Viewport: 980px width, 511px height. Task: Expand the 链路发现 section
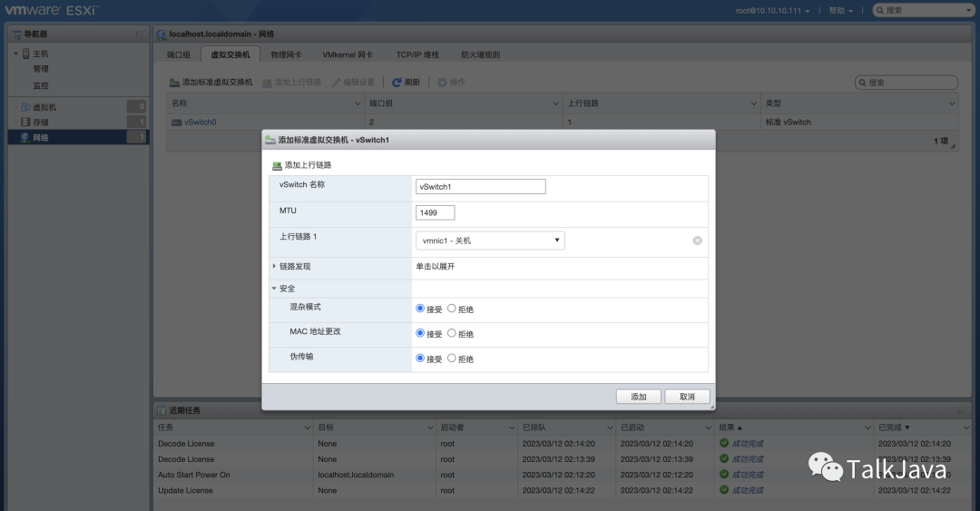point(275,266)
